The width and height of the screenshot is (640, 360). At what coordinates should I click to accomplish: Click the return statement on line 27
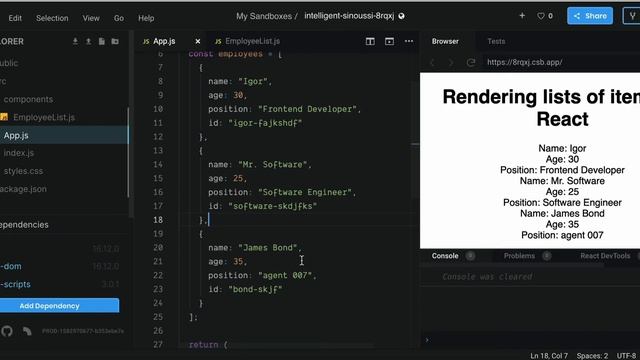(x=208, y=345)
